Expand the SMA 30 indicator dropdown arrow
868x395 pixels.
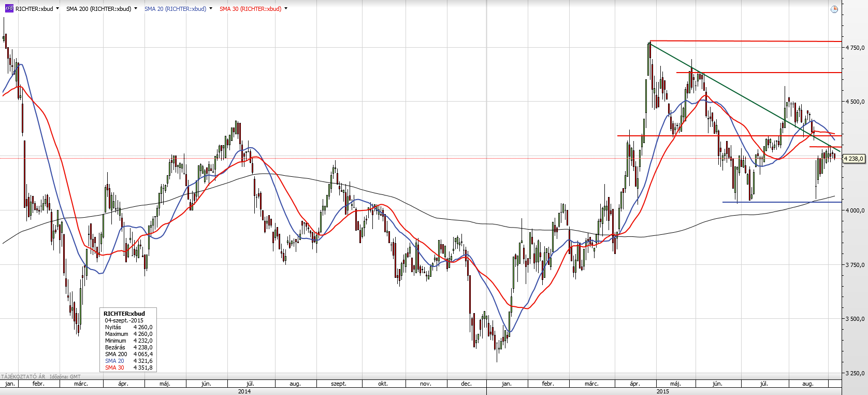tap(286, 9)
